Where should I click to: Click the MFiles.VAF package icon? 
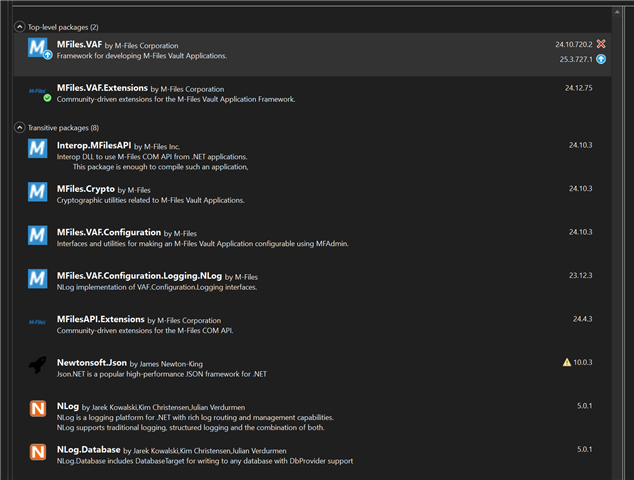[38, 48]
